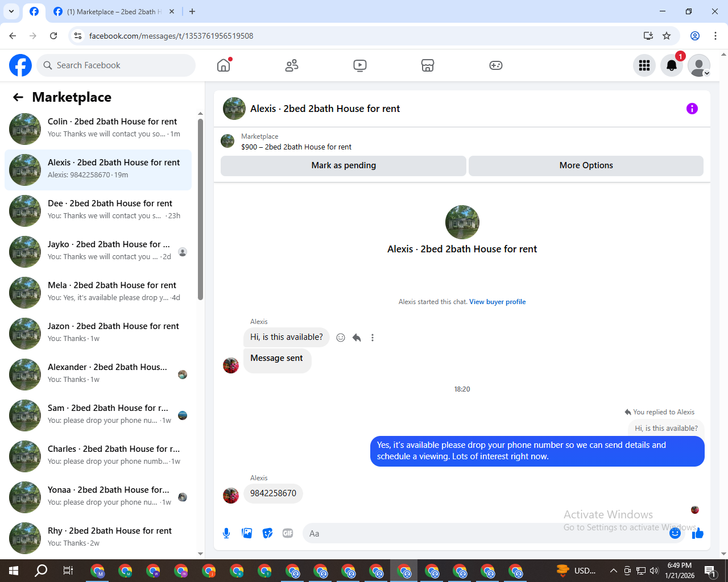The image size is (728, 582).
Task: Open the Mela conversation
Action: click(98, 292)
